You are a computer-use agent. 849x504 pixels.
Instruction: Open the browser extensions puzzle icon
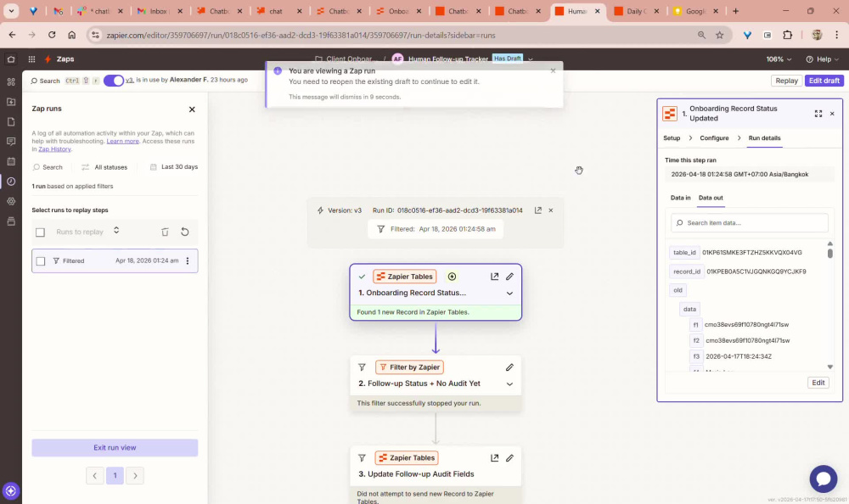[787, 35]
